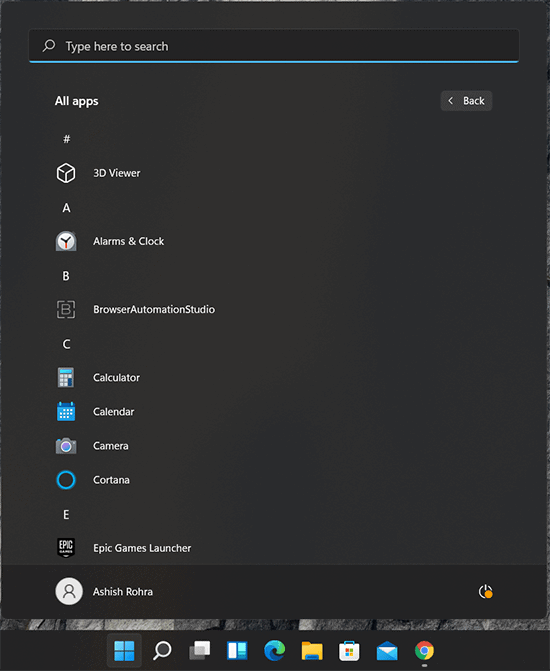The width and height of the screenshot is (550, 671).
Task: Click the Windows Start button on taskbar
Action: (x=124, y=650)
